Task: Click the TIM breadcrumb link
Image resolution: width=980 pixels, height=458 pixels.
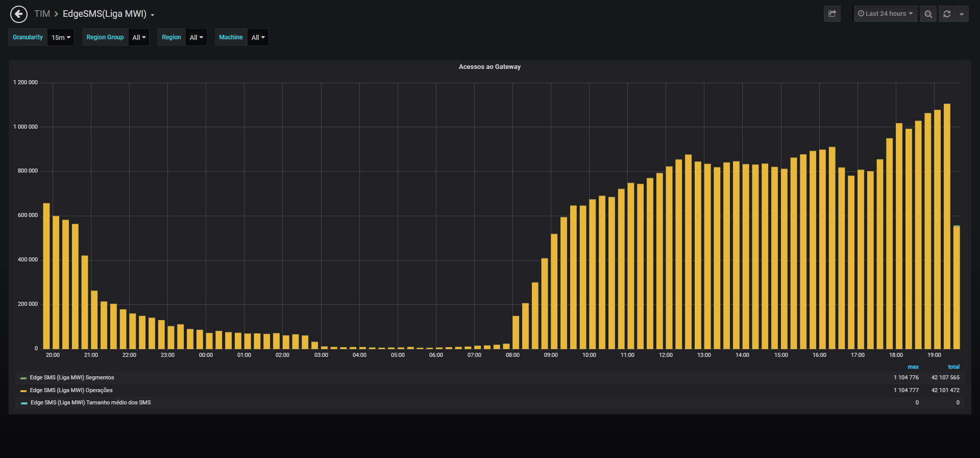Action: [42, 14]
